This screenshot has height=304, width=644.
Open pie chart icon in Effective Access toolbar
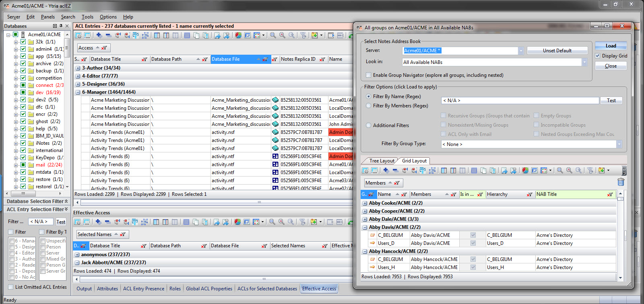coord(237,222)
